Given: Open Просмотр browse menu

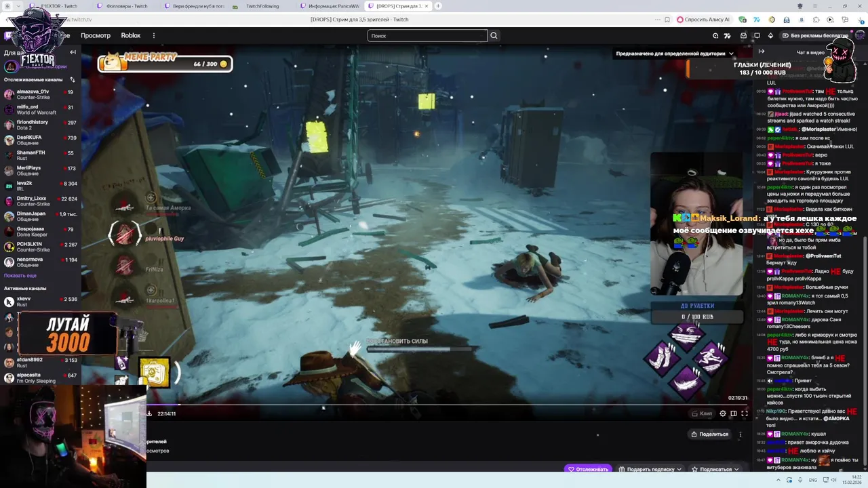Looking at the screenshot, I should (x=96, y=35).
